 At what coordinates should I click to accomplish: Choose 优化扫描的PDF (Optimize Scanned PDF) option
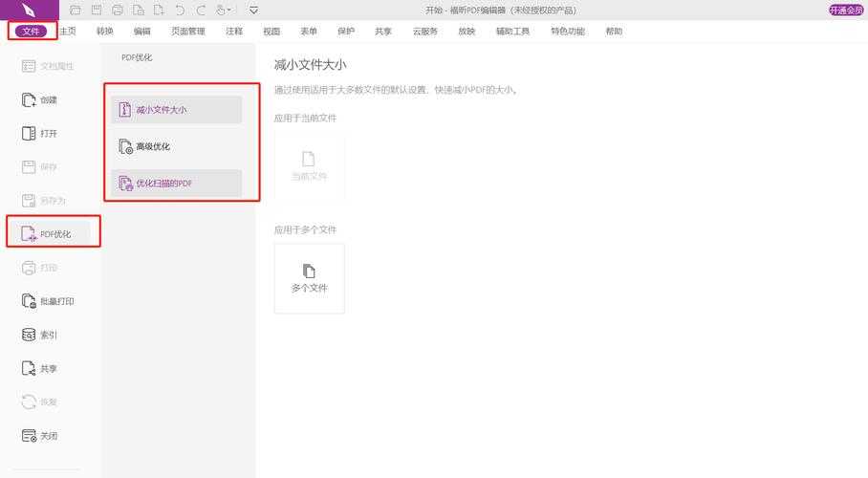(x=176, y=184)
